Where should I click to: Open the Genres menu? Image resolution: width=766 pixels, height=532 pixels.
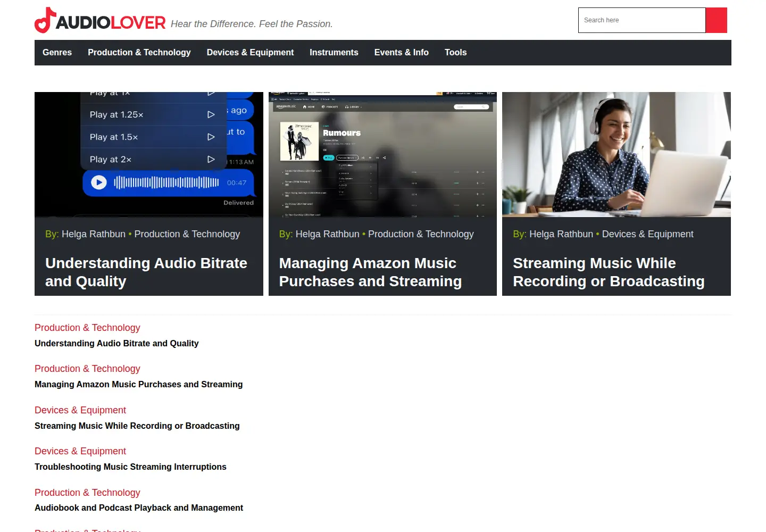[x=57, y=52]
